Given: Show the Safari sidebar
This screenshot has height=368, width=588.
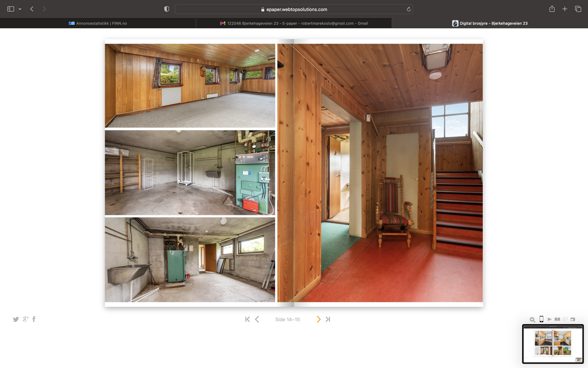Looking at the screenshot, I should 11,9.
